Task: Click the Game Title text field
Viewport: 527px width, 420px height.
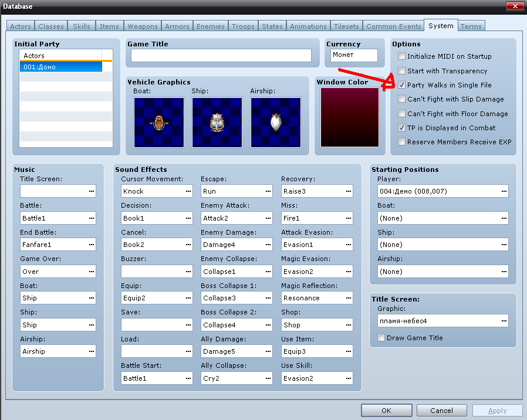Action: point(221,56)
